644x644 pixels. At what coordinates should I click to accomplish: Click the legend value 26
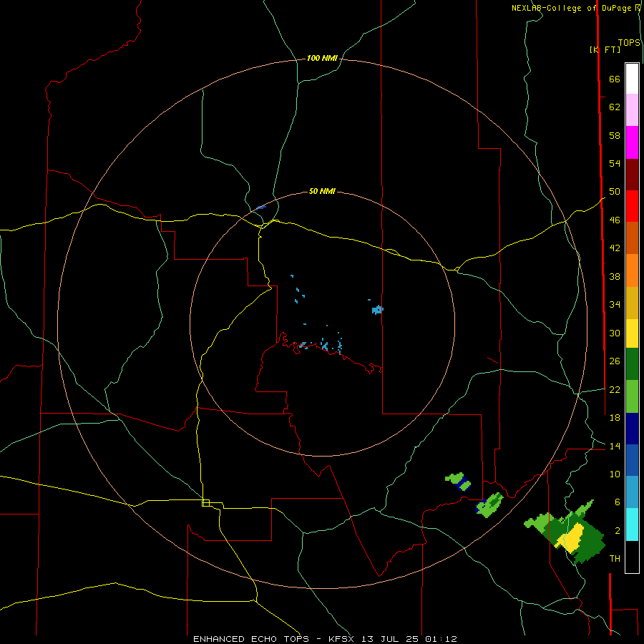(615, 361)
